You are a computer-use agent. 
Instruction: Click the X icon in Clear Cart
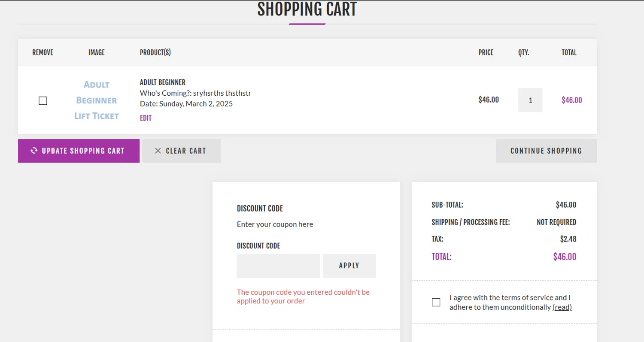[158, 151]
